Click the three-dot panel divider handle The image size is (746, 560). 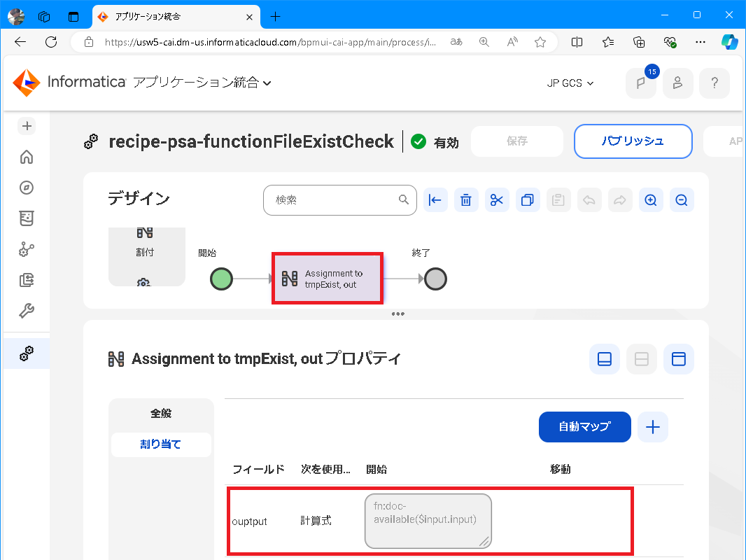tap(397, 314)
